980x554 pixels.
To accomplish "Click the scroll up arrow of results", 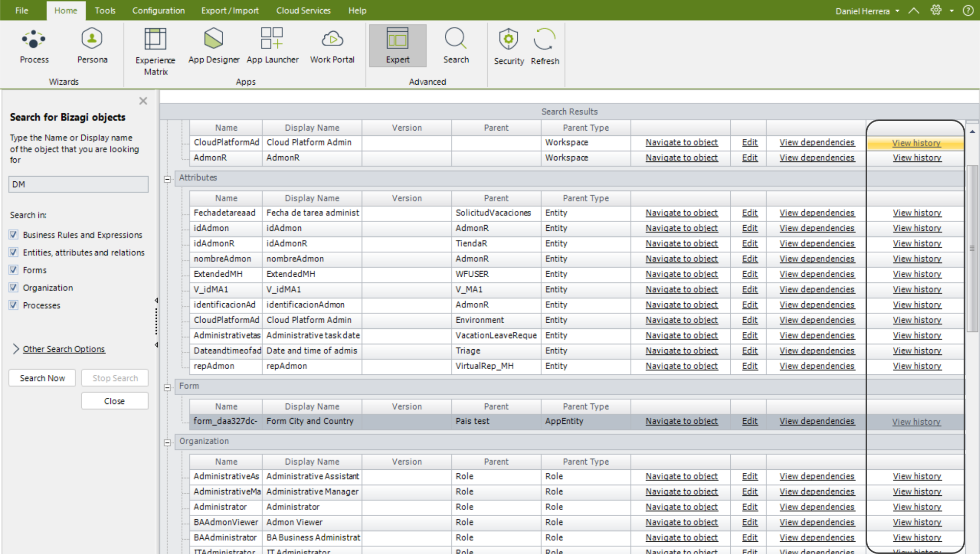I will tap(972, 132).
